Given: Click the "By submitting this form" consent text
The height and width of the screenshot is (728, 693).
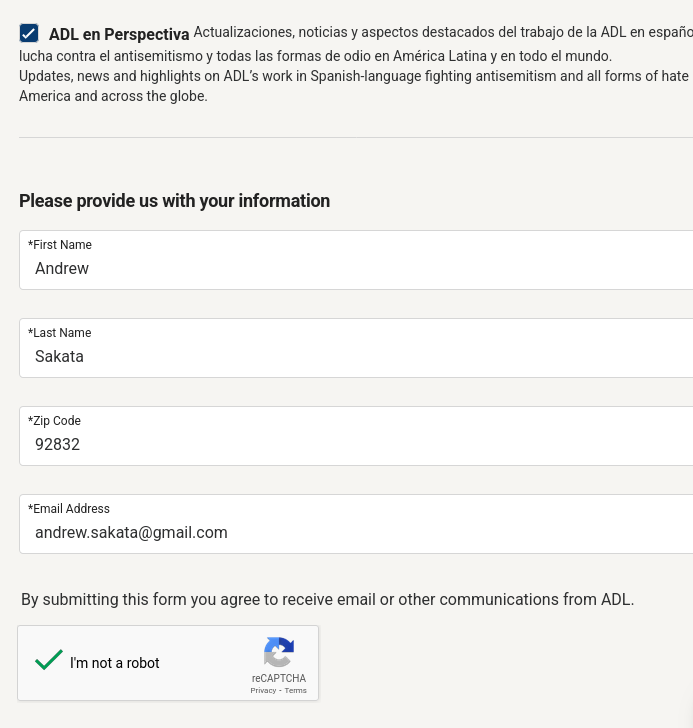Looking at the screenshot, I should click(x=328, y=600).
